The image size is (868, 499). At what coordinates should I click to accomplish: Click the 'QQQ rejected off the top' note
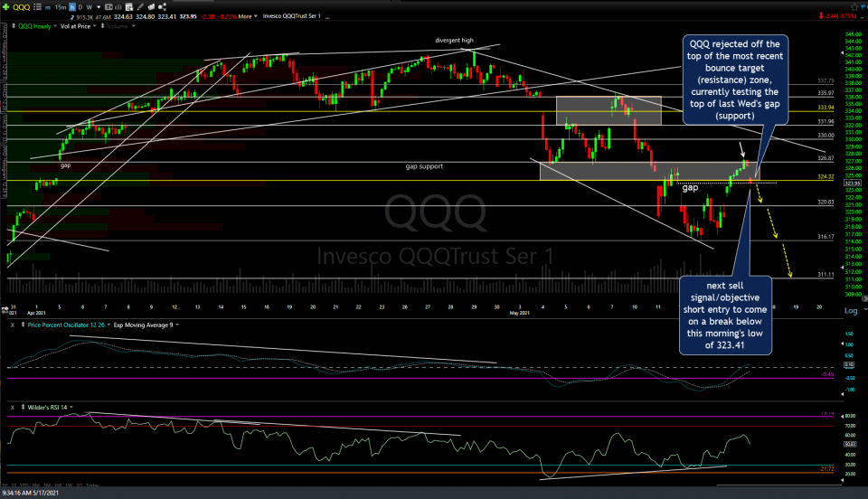pyautogui.click(x=735, y=80)
